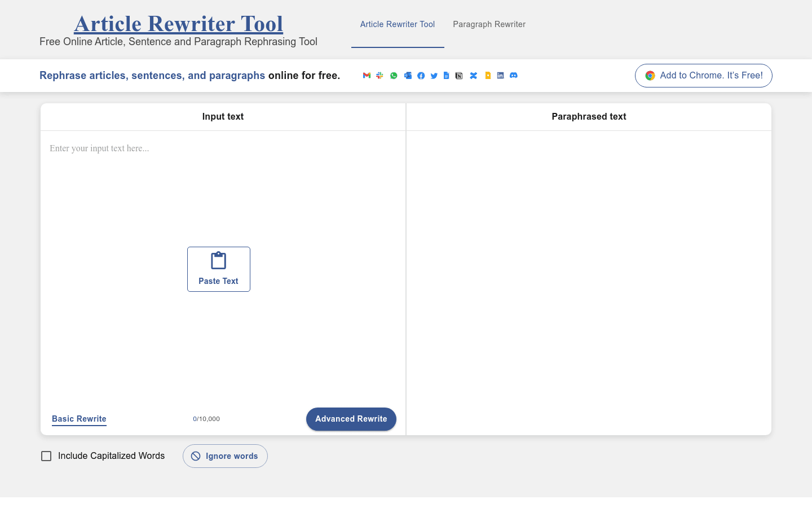Click the Discord icon

[513, 75]
